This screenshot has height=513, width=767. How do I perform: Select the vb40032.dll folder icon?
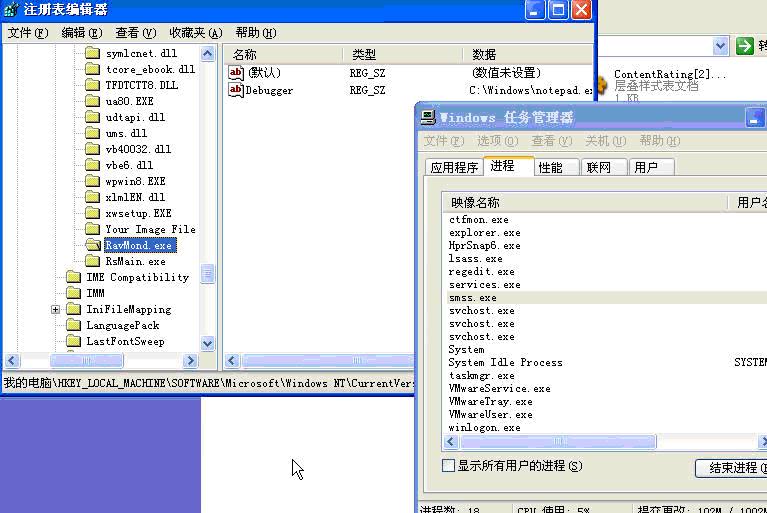(x=92, y=149)
